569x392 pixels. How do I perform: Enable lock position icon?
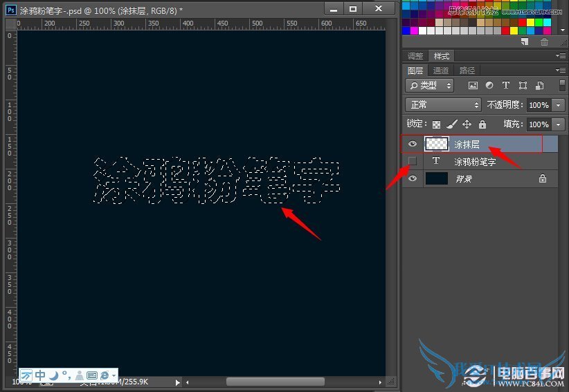467,124
